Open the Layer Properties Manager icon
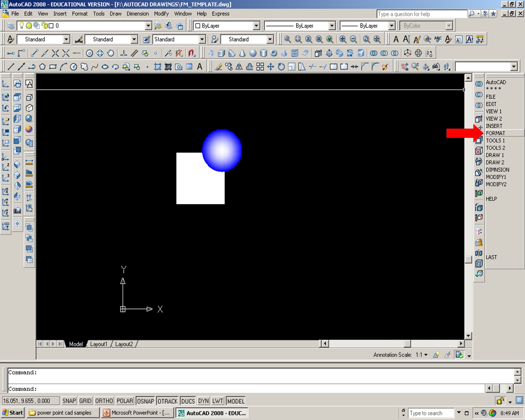The width and height of the screenshot is (525, 420). click(11, 26)
